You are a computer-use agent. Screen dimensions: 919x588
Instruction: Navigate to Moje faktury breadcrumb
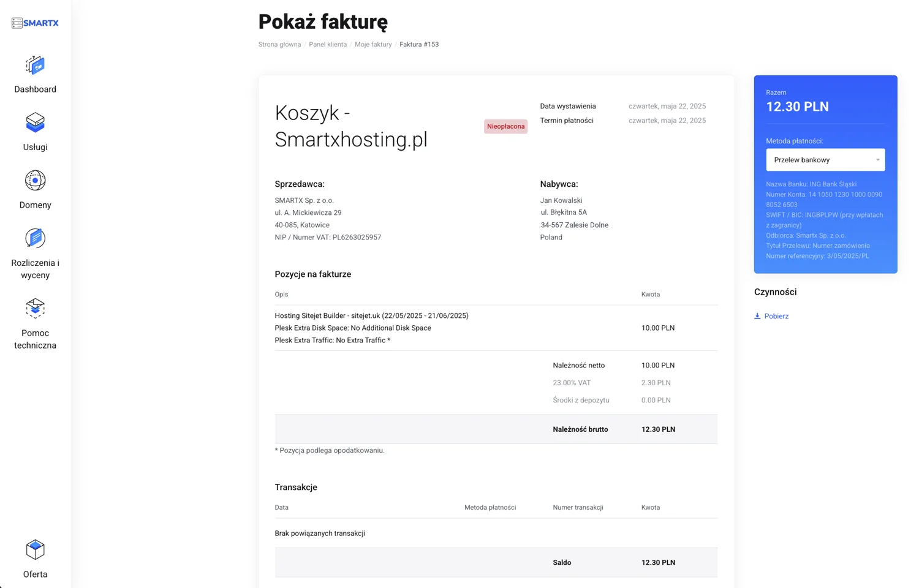tap(373, 44)
